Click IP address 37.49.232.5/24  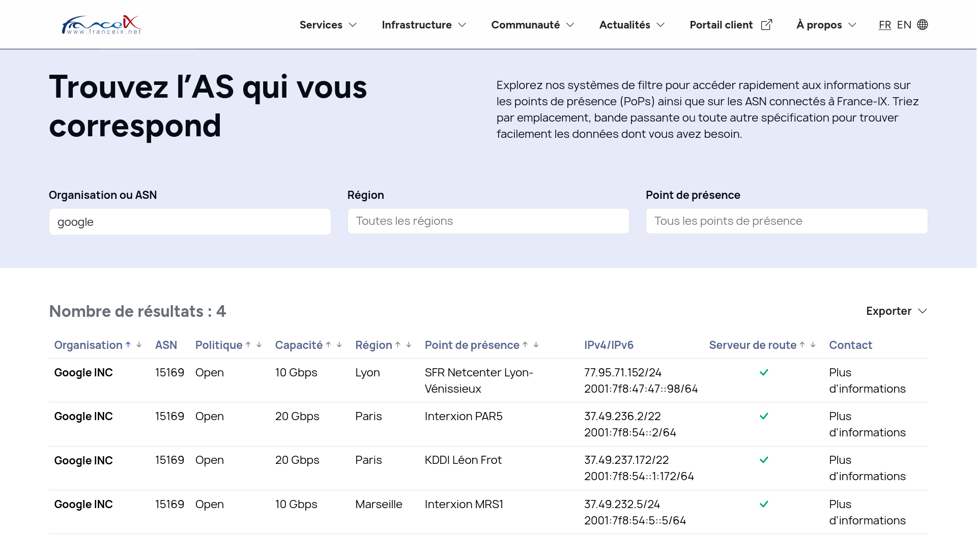(x=622, y=504)
